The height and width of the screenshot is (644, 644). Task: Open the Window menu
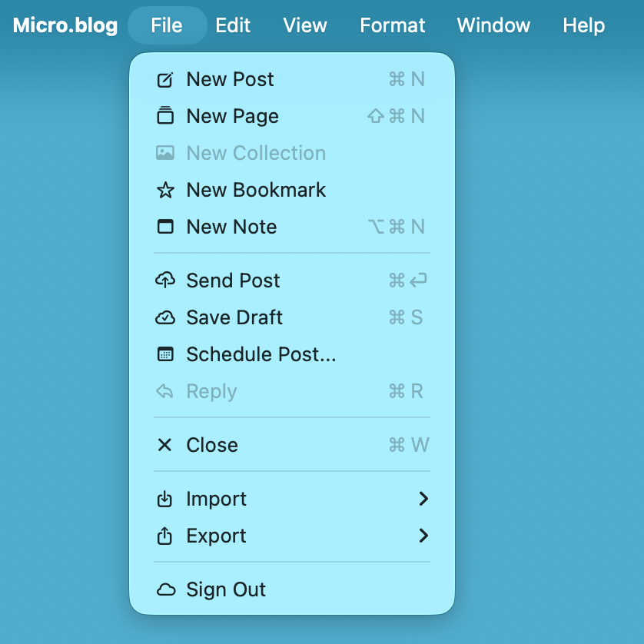tap(493, 25)
